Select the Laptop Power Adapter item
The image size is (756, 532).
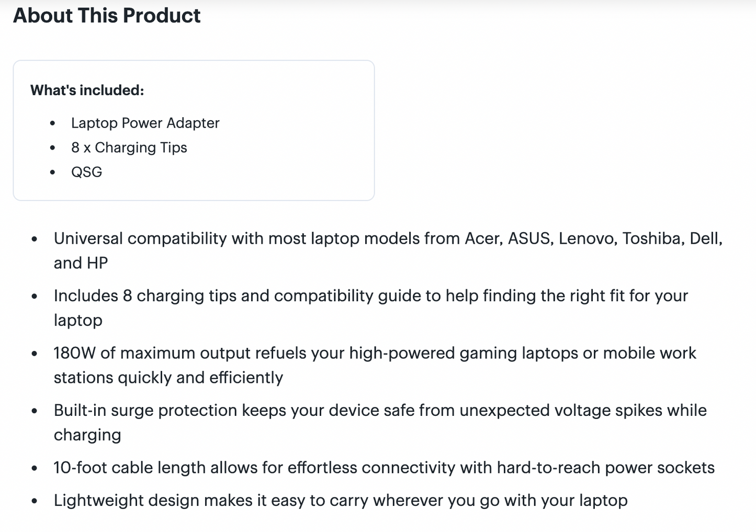point(145,123)
